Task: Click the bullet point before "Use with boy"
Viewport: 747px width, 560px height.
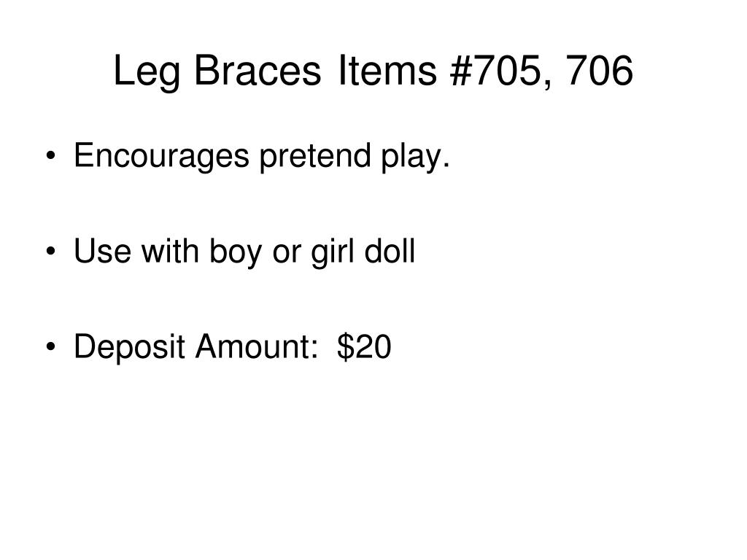Action: pyautogui.click(x=51, y=251)
